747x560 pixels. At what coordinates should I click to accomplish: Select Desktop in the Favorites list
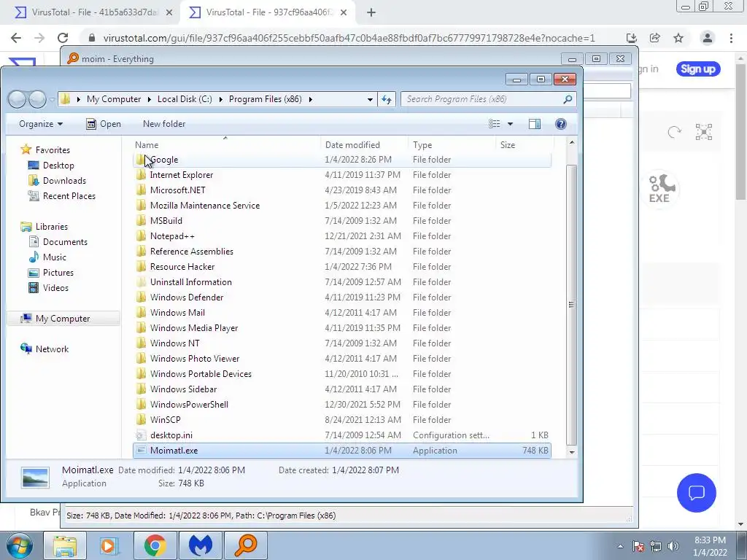(x=58, y=166)
